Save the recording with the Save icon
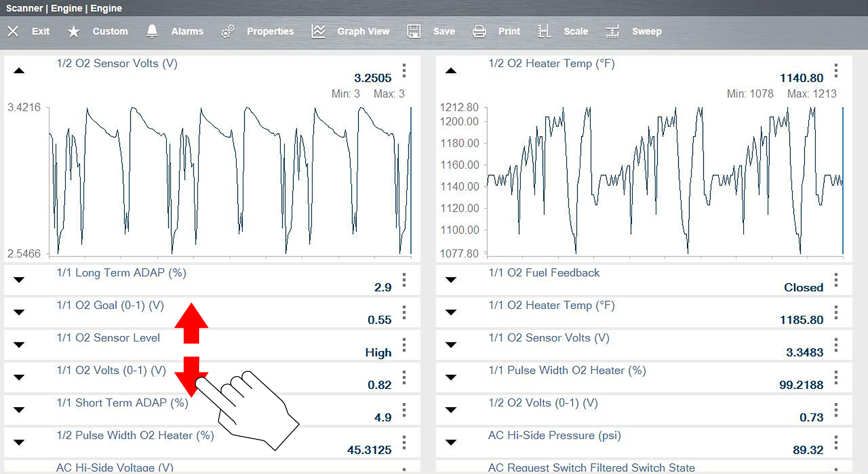 click(414, 31)
